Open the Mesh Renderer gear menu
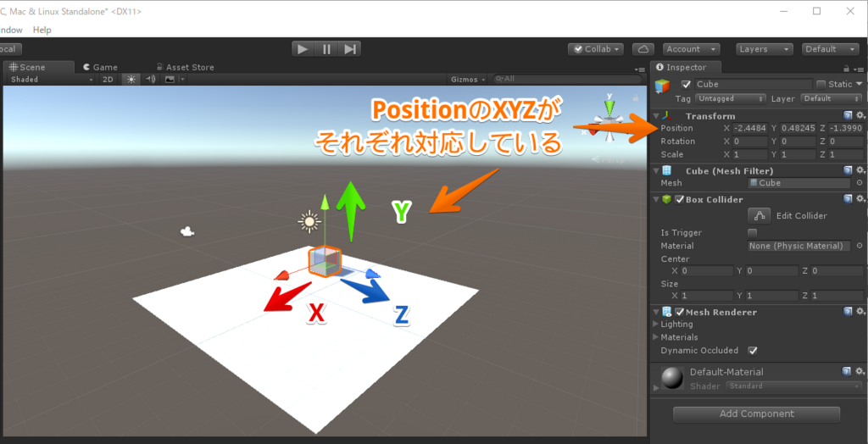Screen dimensions: 868x444 pos(860,312)
